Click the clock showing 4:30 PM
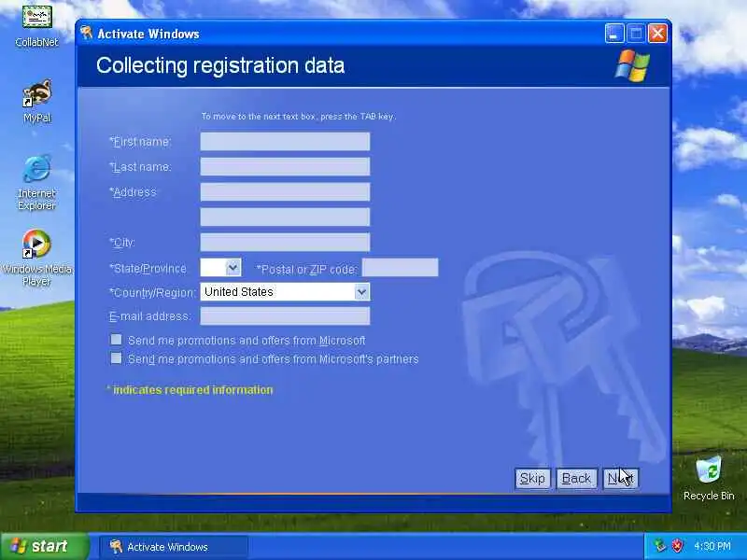 point(712,546)
